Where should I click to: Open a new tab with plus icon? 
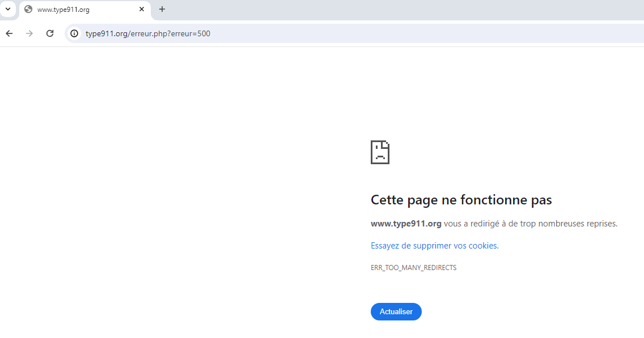(162, 9)
